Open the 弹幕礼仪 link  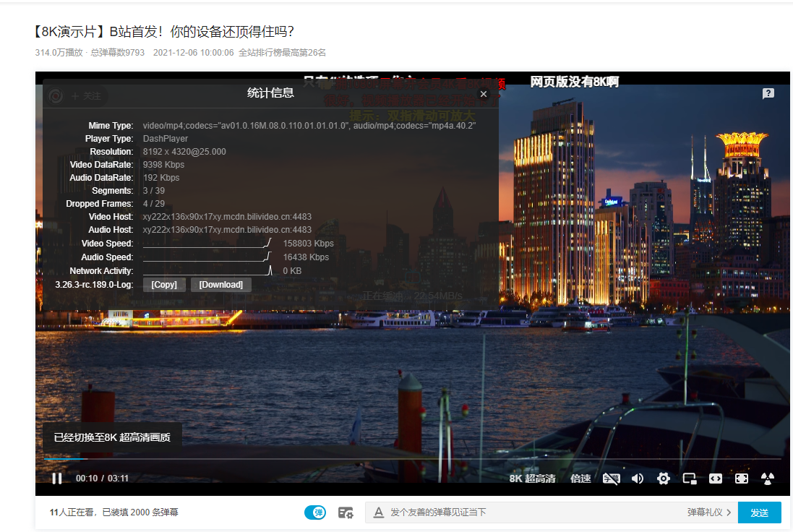pos(708,512)
